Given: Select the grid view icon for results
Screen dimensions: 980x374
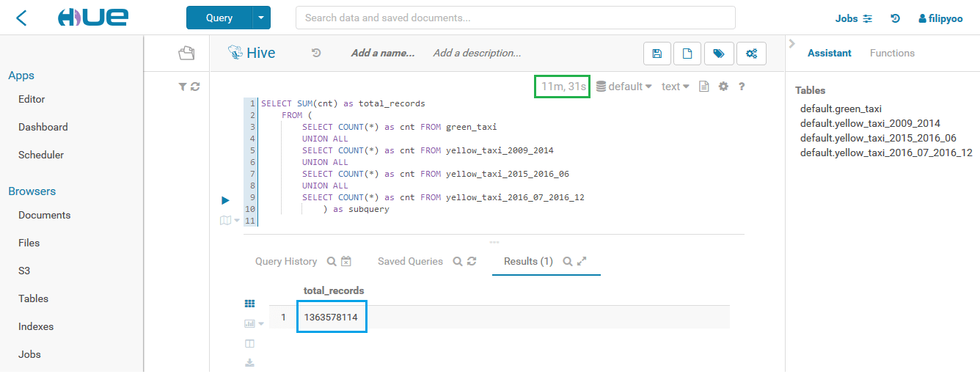Looking at the screenshot, I should tap(249, 303).
